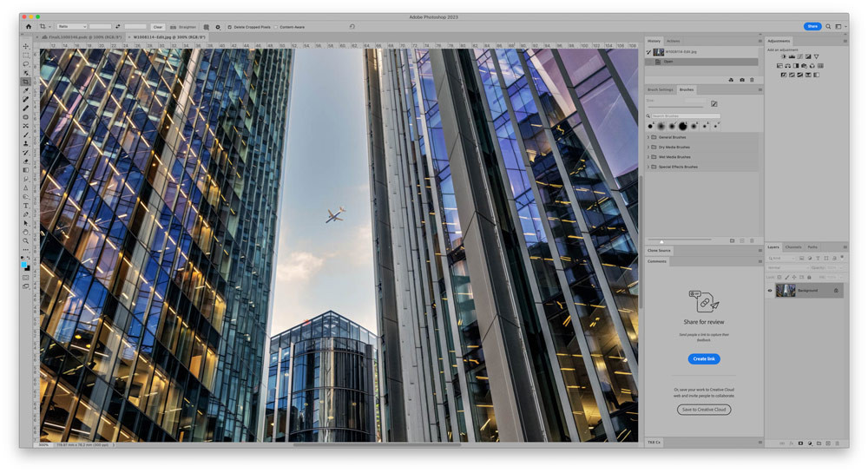Toggle lock image pixels in Layers panel

[786, 277]
